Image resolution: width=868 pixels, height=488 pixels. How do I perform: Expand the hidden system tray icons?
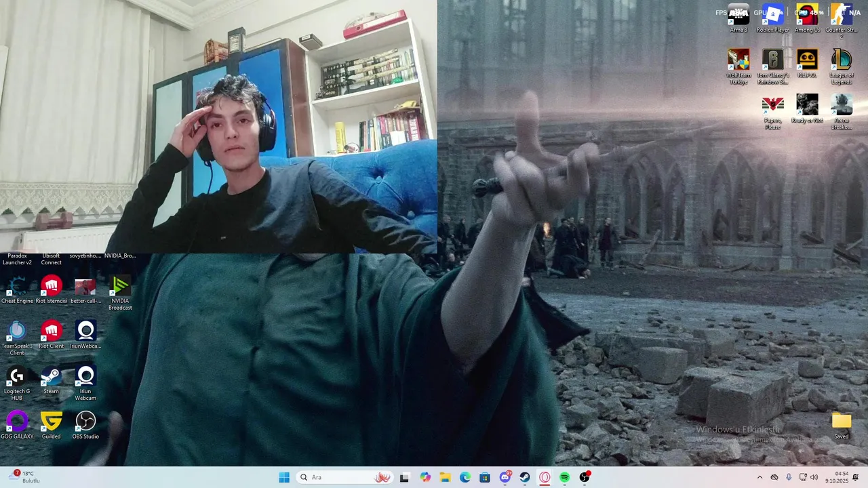[759, 477]
